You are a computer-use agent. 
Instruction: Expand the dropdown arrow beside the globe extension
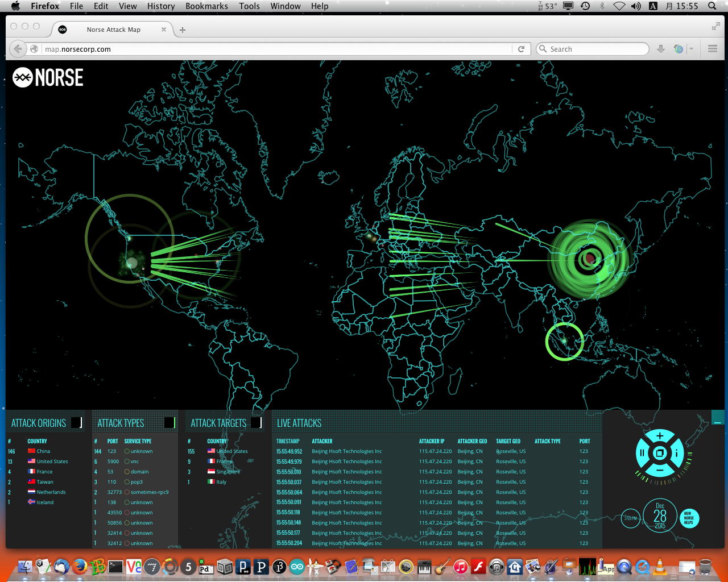point(692,49)
